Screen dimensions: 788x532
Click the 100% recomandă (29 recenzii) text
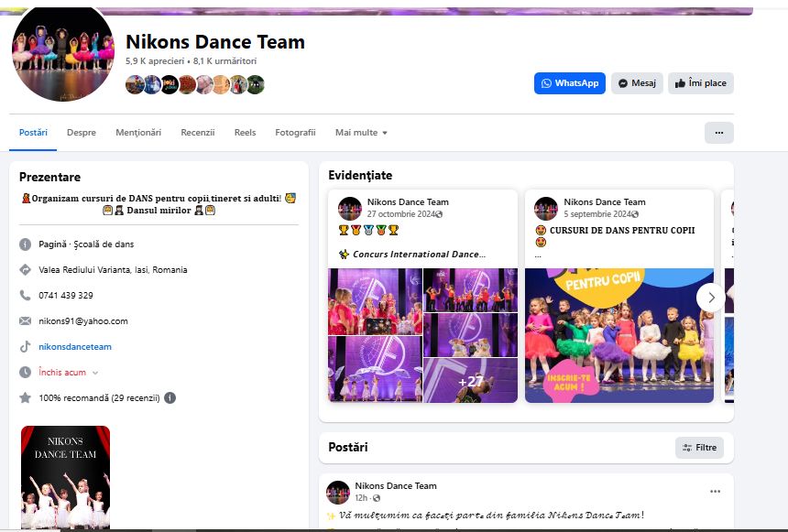click(x=99, y=398)
